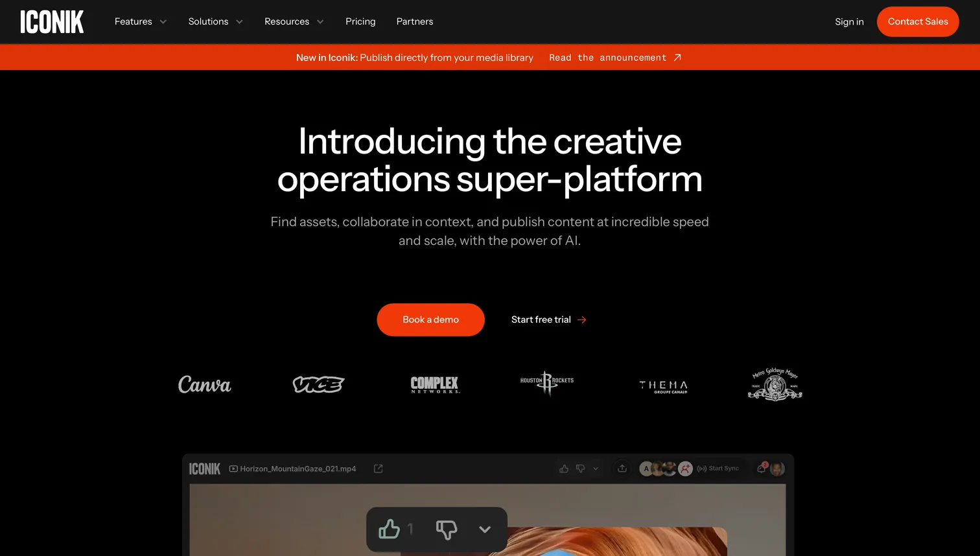Image resolution: width=980 pixels, height=556 pixels.
Task: Click Start Sync in the preview toolbar
Action: [718, 469]
